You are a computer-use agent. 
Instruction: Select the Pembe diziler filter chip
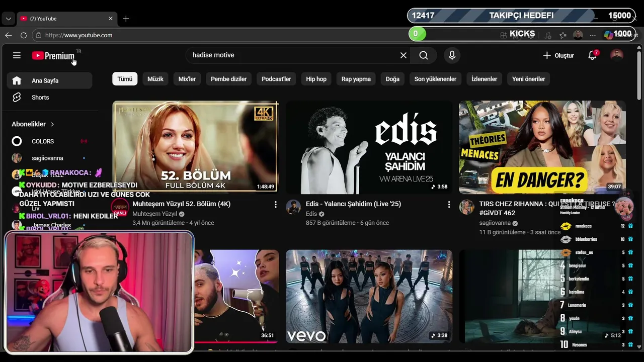(x=229, y=79)
